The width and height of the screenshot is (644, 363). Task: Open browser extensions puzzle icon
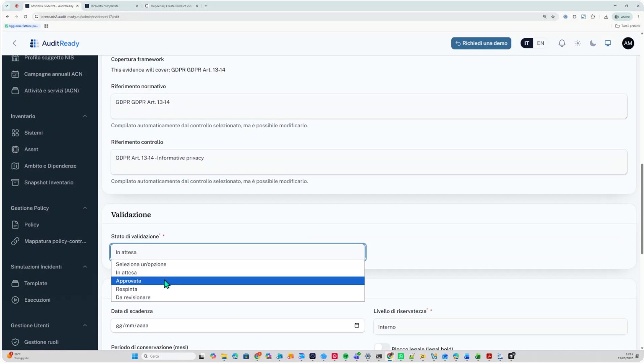pos(592,17)
